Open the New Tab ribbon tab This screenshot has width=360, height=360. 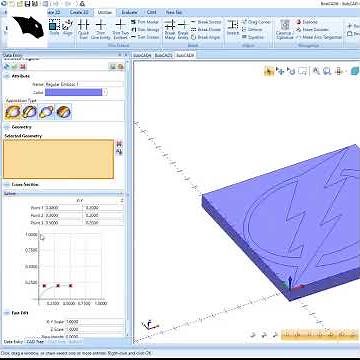[174, 12]
